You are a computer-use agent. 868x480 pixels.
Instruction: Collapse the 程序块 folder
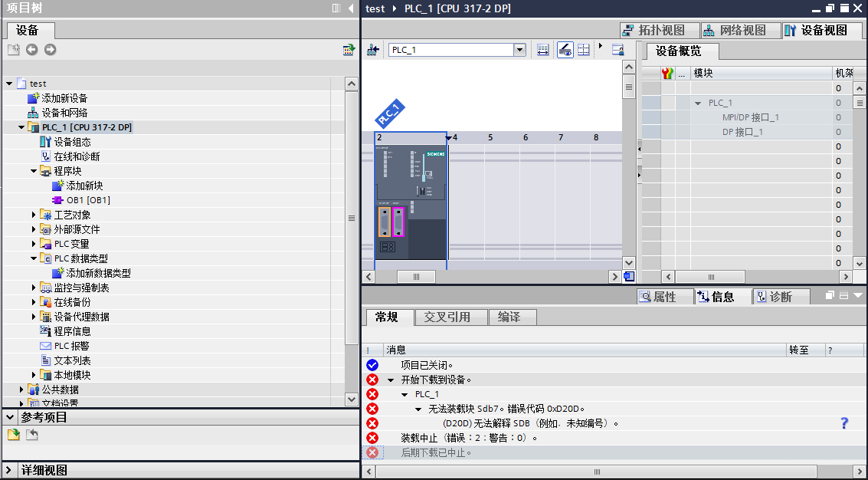click(34, 171)
